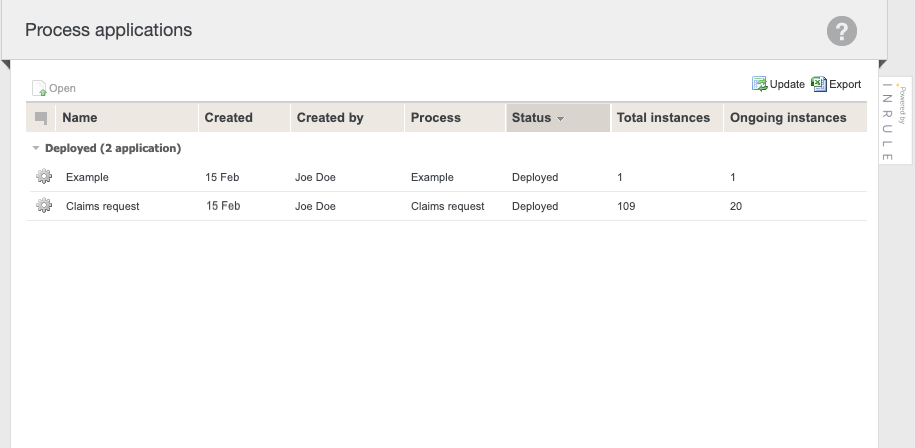Collapse the Deployed group triangle
The height and width of the screenshot is (448, 915).
[x=36, y=148]
